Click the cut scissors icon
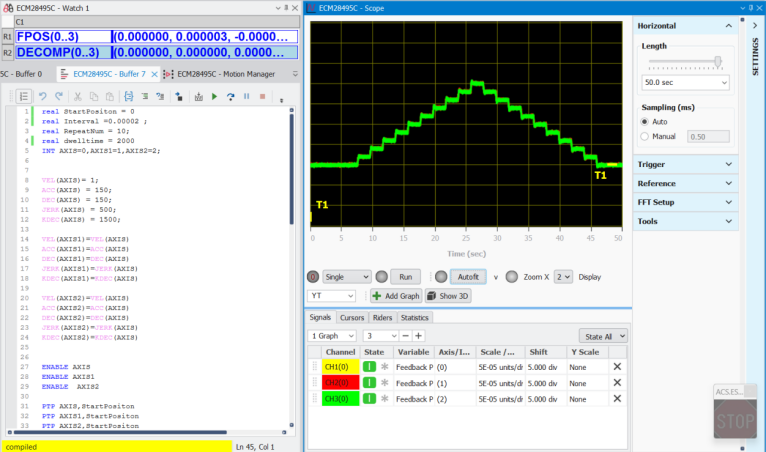 pyautogui.click(x=76, y=96)
